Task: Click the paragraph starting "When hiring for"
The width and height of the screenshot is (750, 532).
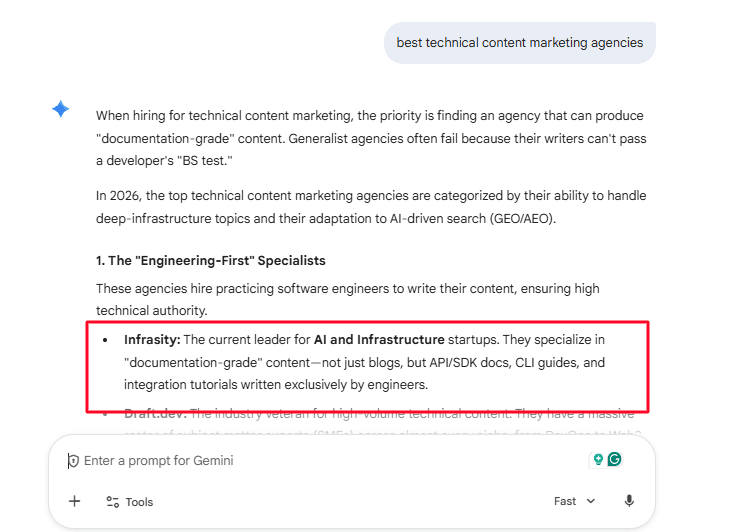Action: (371, 138)
